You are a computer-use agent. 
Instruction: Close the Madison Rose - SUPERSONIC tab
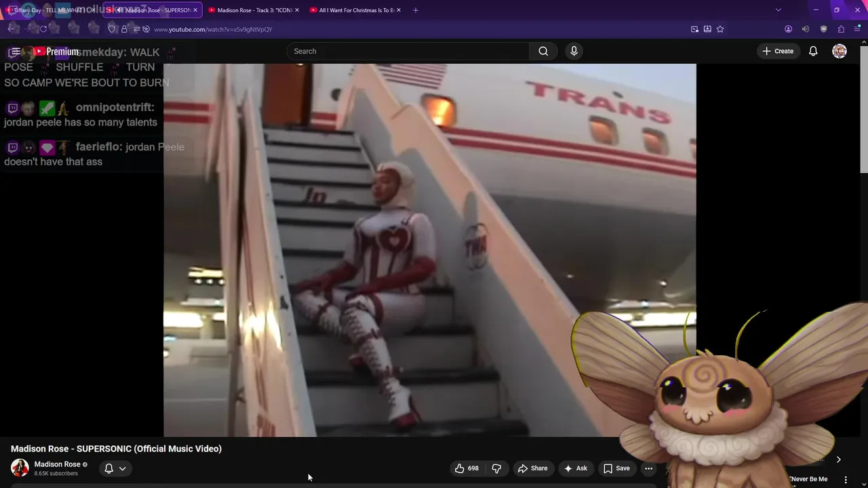tap(195, 10)
